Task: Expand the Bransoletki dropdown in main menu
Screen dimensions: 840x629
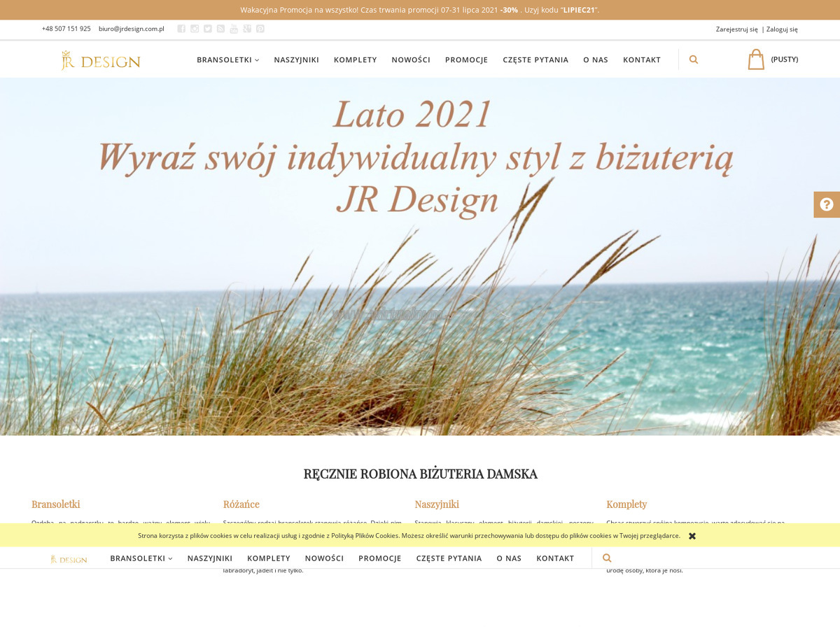Action: (228, 60)
